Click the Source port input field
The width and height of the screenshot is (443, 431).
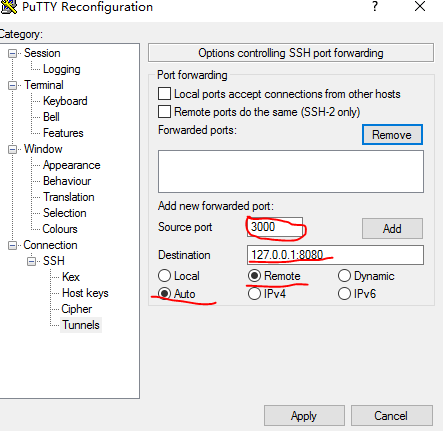click(x=275, y=227)
